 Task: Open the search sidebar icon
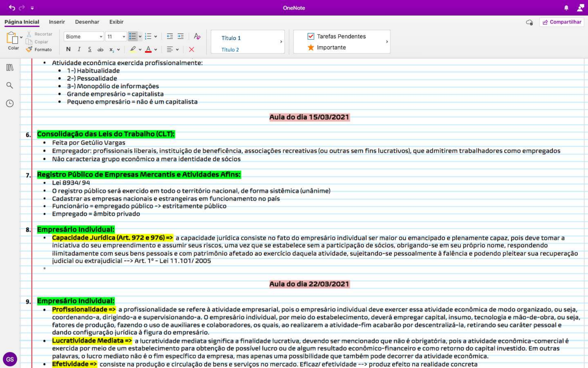[10, 85]
